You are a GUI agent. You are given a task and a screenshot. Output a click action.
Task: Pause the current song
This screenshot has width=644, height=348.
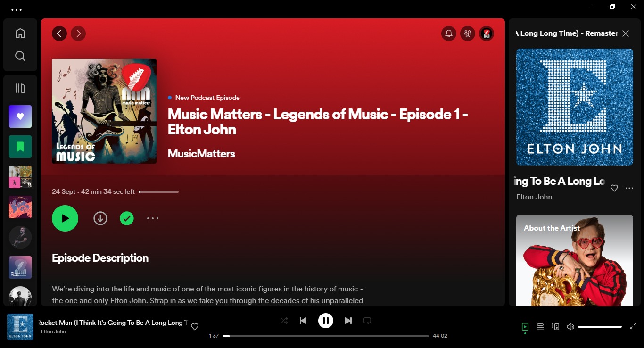click(326, 321)
